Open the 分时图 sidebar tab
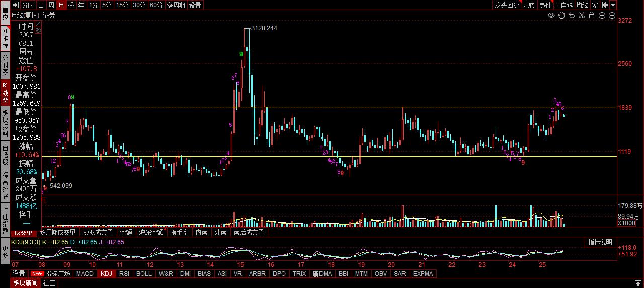 (x=5, y=66)
